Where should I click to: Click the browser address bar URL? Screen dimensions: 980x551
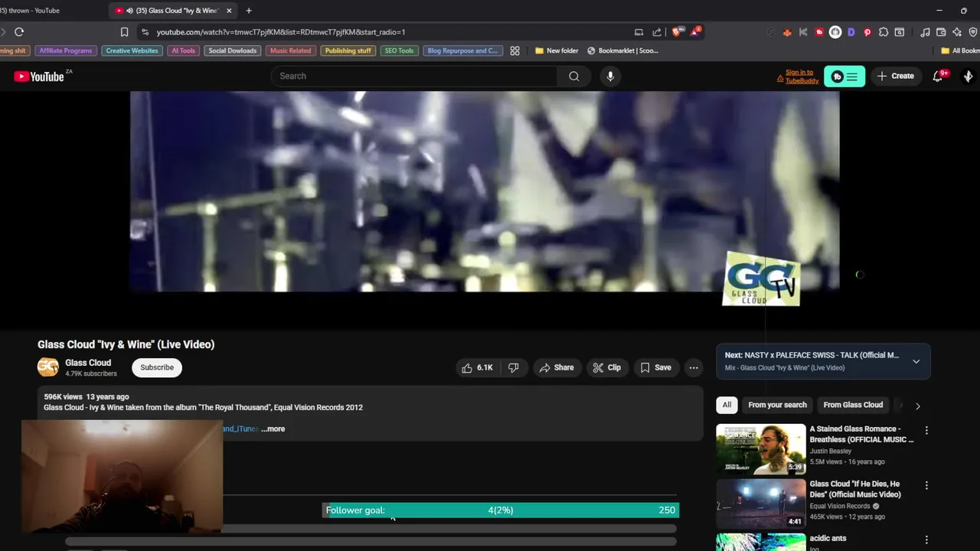[281, 32]
